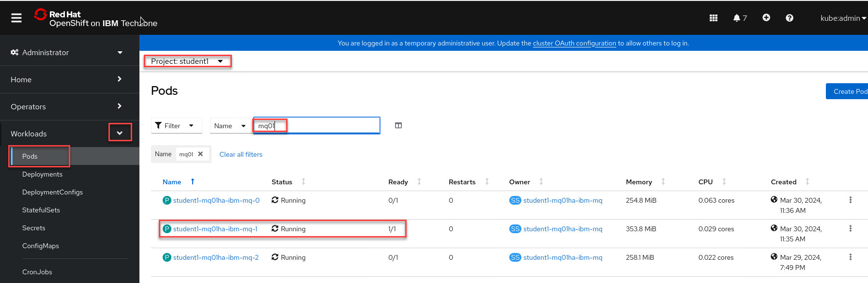Click the plus import icon in header

point(766,18)
